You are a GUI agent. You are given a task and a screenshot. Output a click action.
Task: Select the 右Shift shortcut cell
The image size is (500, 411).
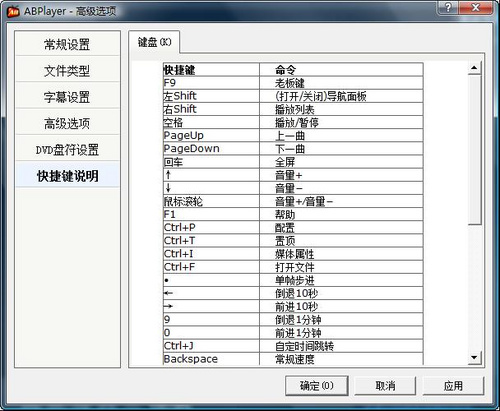[211, 109]
